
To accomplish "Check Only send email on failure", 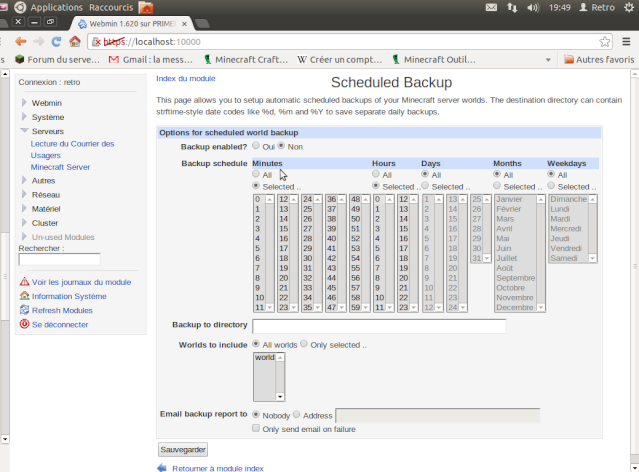I will tap(256, 428).
